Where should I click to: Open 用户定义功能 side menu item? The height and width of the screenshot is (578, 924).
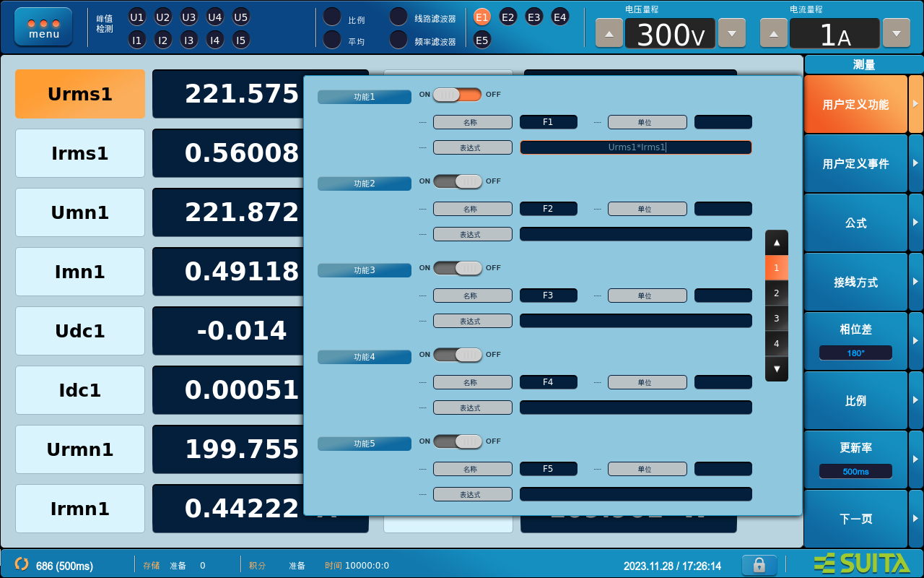point(855,104)
